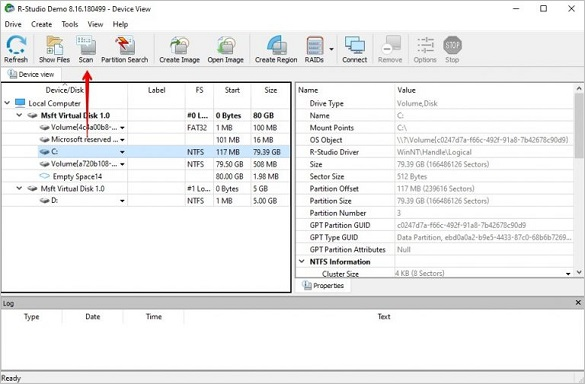
Task: Open the Tools menu
Action: point(70,24)
